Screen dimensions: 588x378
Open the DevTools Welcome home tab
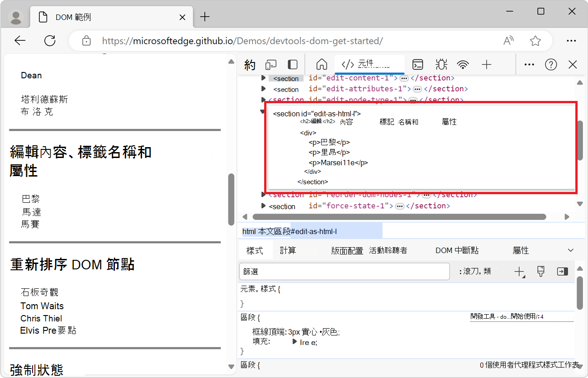coord(322,64)
